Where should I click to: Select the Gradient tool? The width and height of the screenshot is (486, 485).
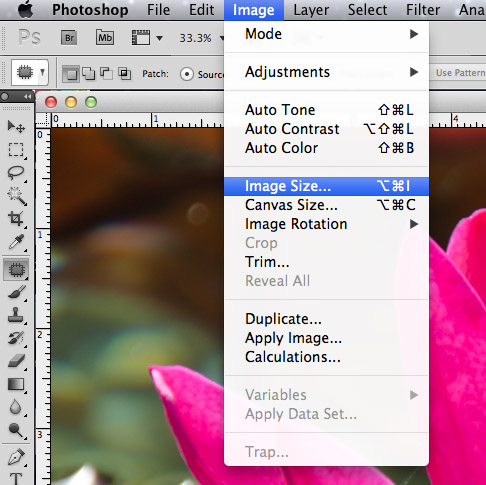click(16, 384)
